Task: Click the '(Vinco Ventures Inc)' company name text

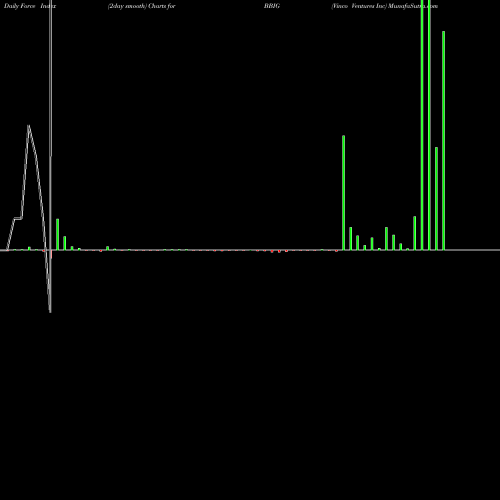Action: tap(359, 6)
